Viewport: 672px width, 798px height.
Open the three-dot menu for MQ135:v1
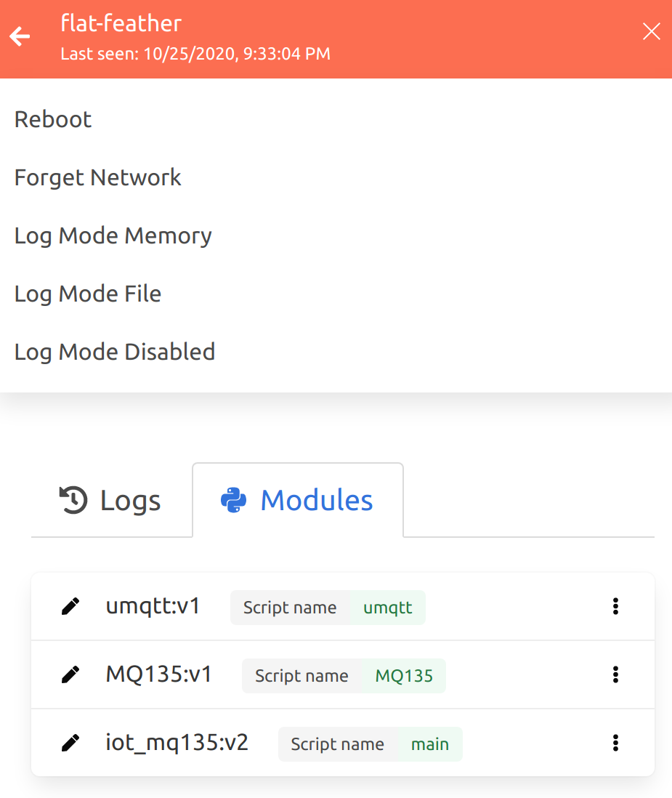click(615, 674)
